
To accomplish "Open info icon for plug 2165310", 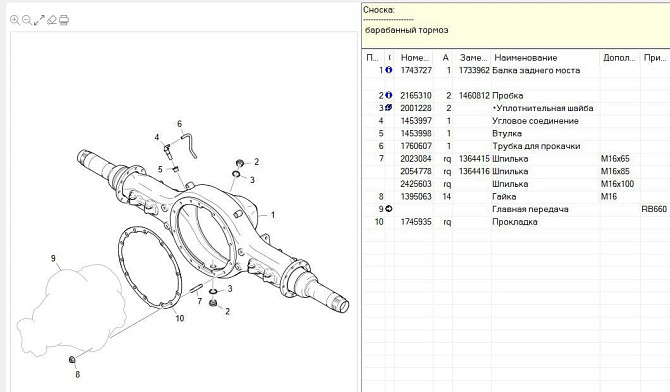I will point(388,95).
